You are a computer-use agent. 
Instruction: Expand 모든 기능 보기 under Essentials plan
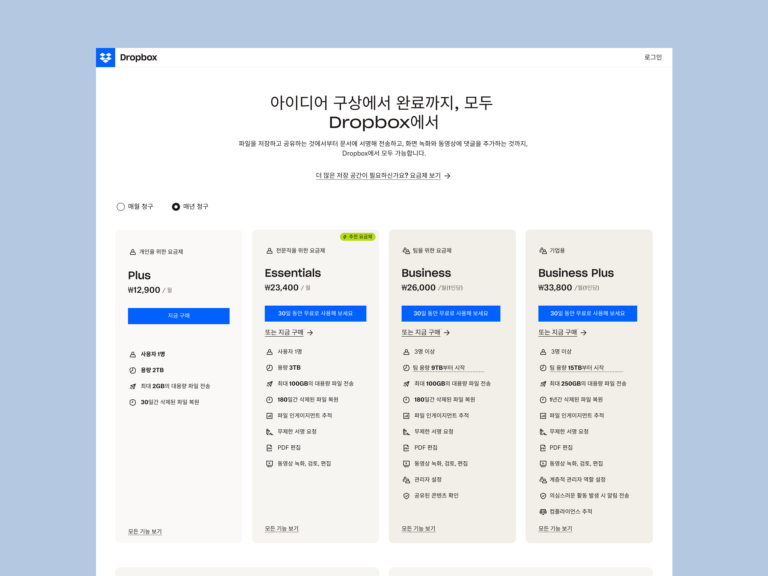coord(281,529)
